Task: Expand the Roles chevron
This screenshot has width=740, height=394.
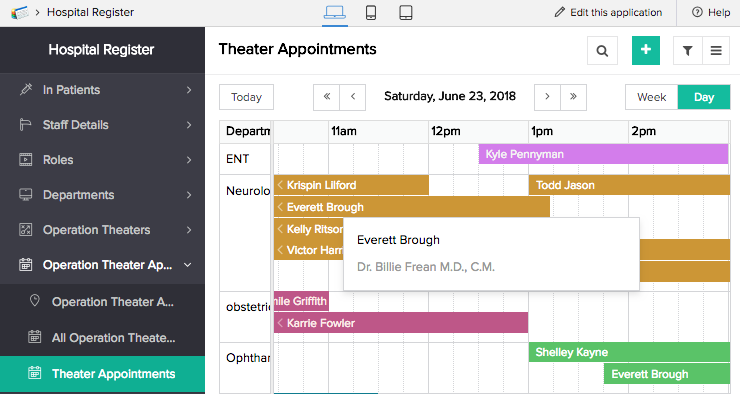Action: [x=189, y=159]
